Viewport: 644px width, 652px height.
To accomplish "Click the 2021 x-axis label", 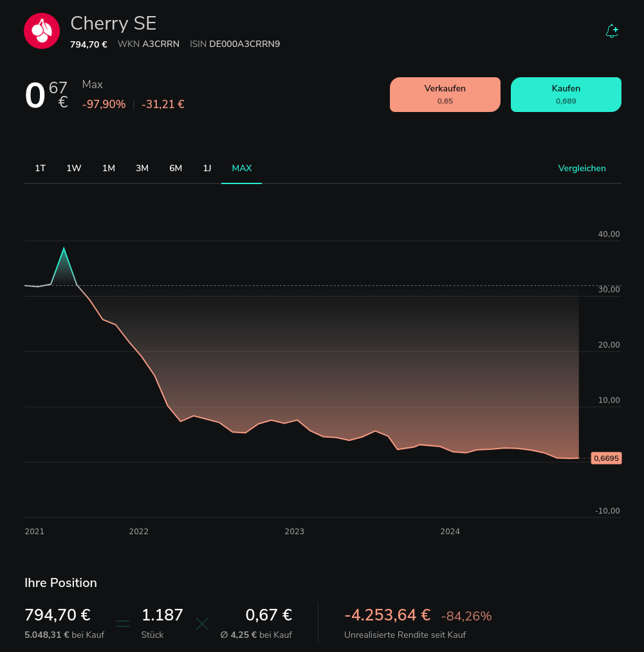I will click(35, 532).
